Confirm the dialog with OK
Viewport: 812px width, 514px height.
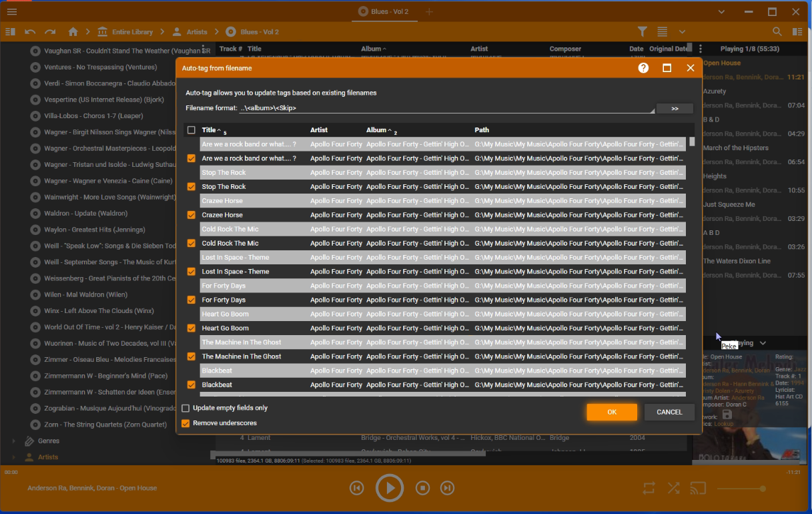[611, 412]
